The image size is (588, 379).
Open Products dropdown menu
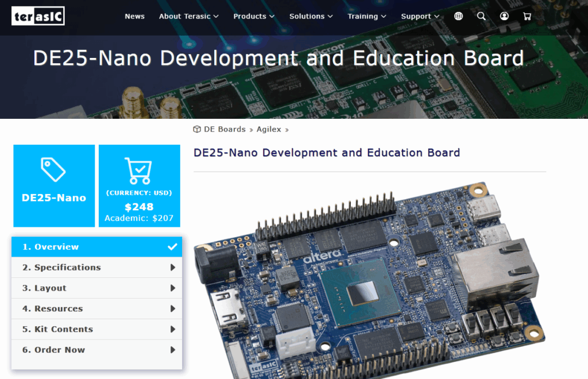click(254, 17)
